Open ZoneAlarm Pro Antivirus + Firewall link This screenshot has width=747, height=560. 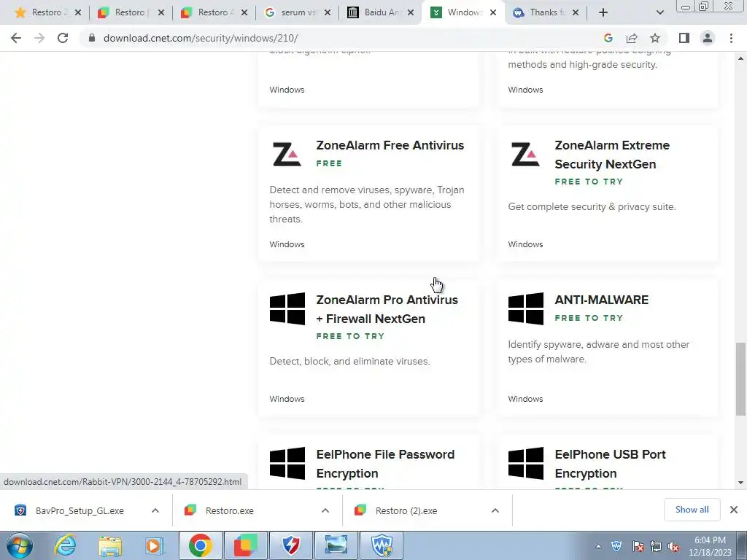point(387,309)
